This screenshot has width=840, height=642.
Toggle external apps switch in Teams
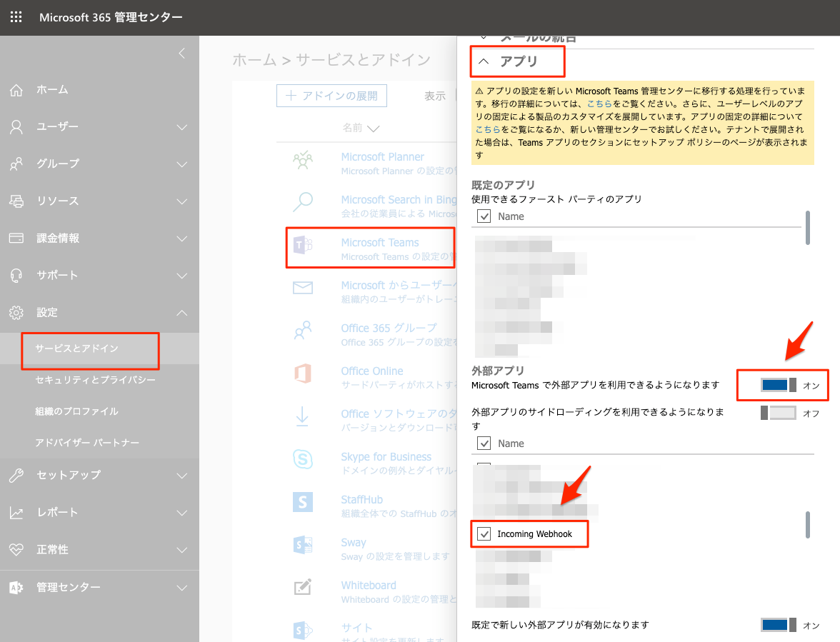(778, 386)
